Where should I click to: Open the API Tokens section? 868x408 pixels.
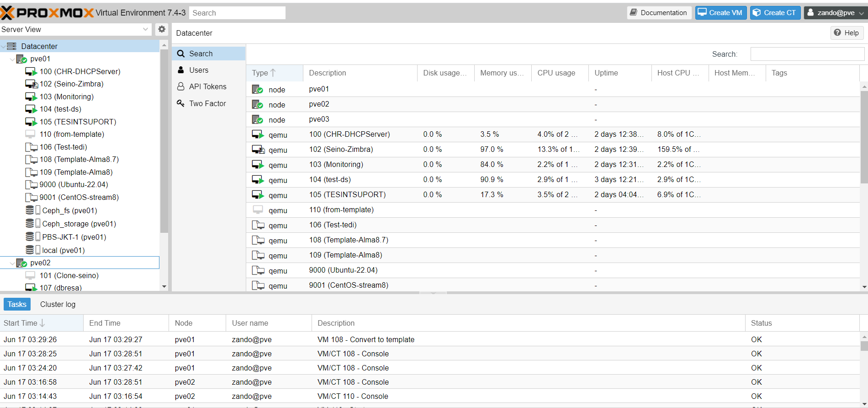[209, 86]
